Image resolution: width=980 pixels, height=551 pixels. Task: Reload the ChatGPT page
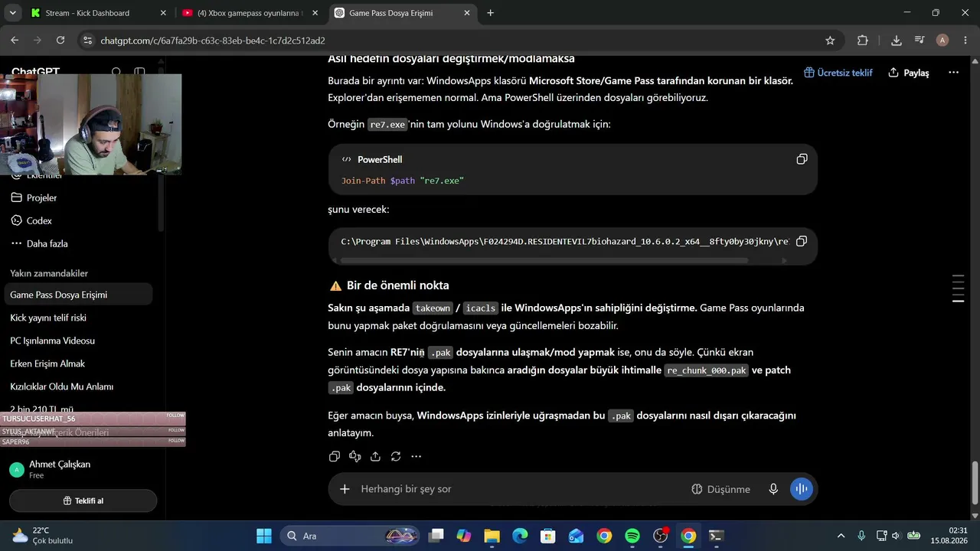coord(60,41)
